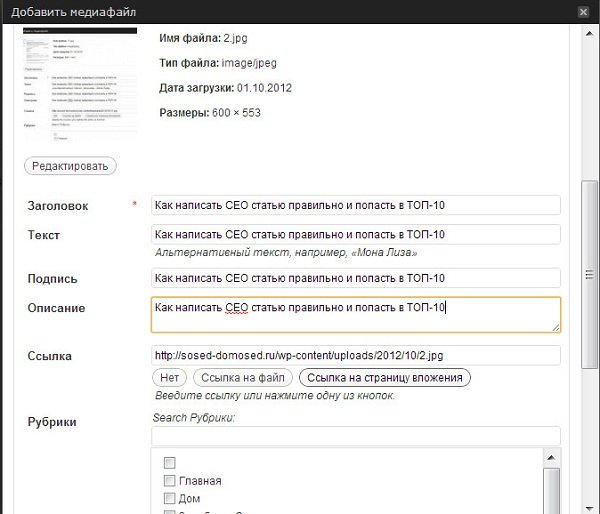Select the Нет link button
This screenshot has width=600, height=514.
click(x=169, y=378)
